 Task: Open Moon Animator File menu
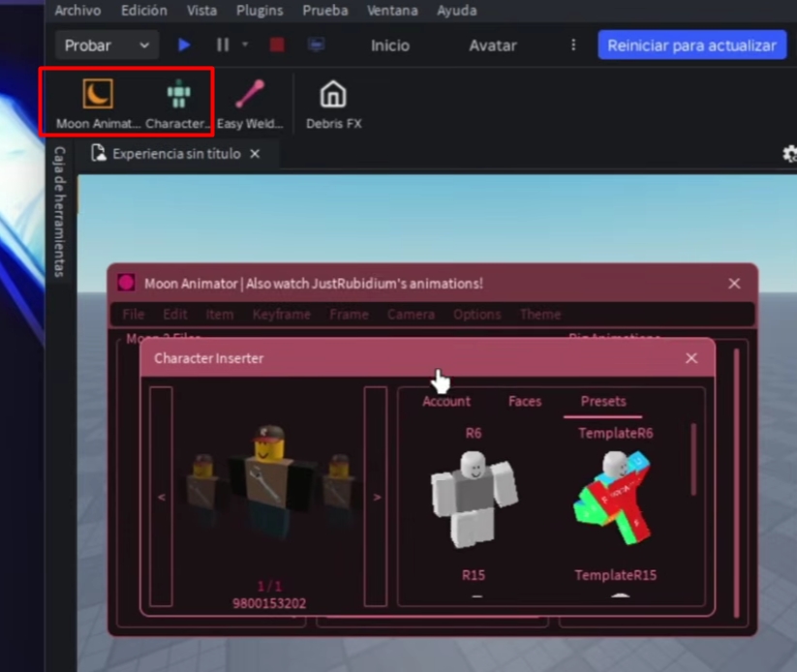134,314
